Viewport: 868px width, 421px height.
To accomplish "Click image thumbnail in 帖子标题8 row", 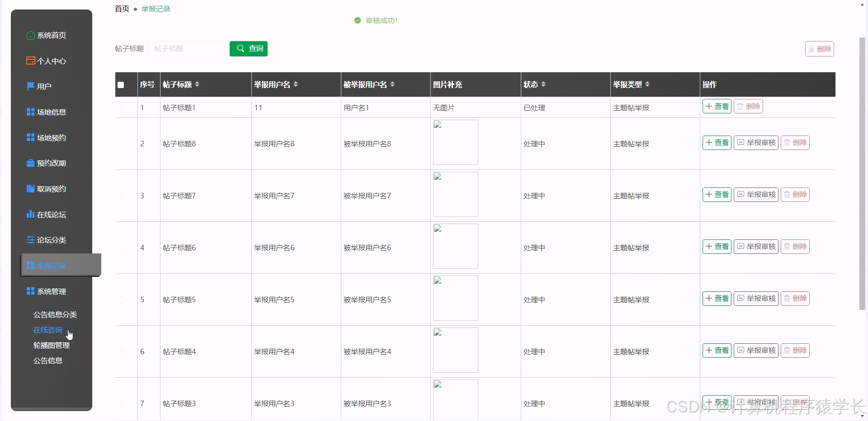I will [x=456, y=142].
